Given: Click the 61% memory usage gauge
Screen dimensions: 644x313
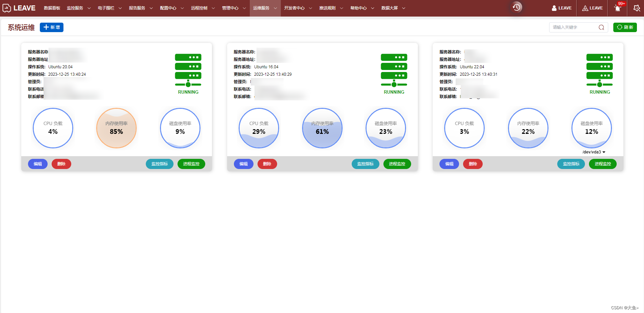Looking at the screenshot, I should [x=322, y=128].
